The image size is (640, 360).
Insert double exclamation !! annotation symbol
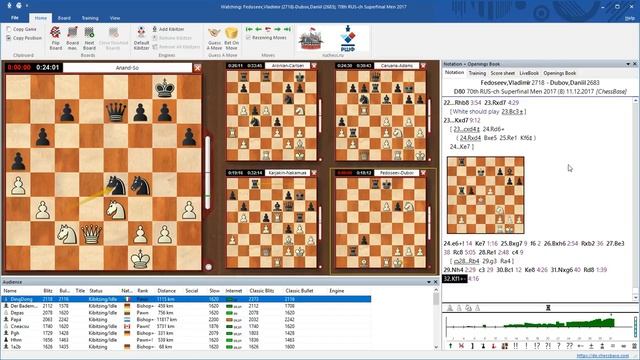[x=516, y=346]
